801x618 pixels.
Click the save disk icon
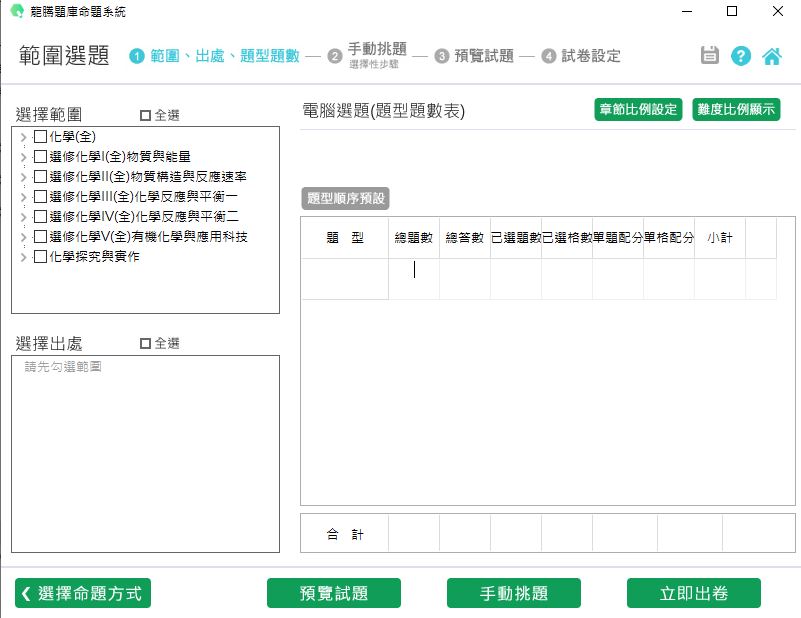coord(710,56)
